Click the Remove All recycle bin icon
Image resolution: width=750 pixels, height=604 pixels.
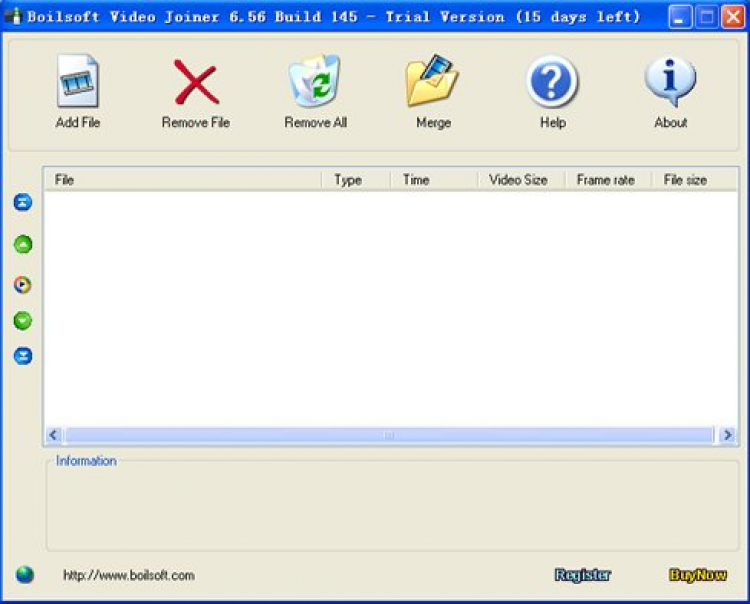pyautogui.click(x=315, y=80)
